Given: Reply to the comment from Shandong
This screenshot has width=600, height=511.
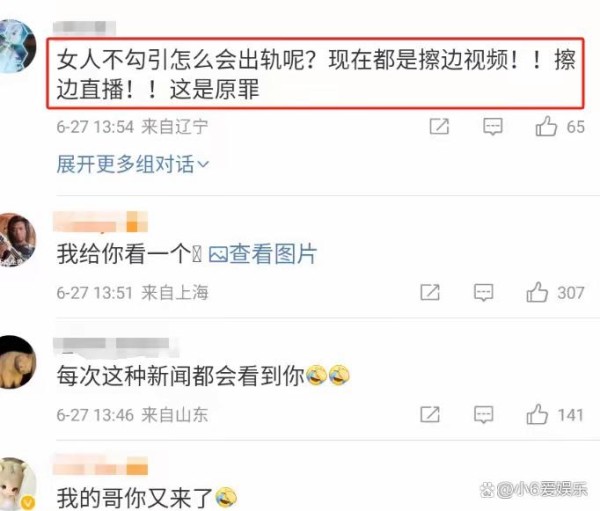Looking at the screenshot, I should tap(484, 415).
